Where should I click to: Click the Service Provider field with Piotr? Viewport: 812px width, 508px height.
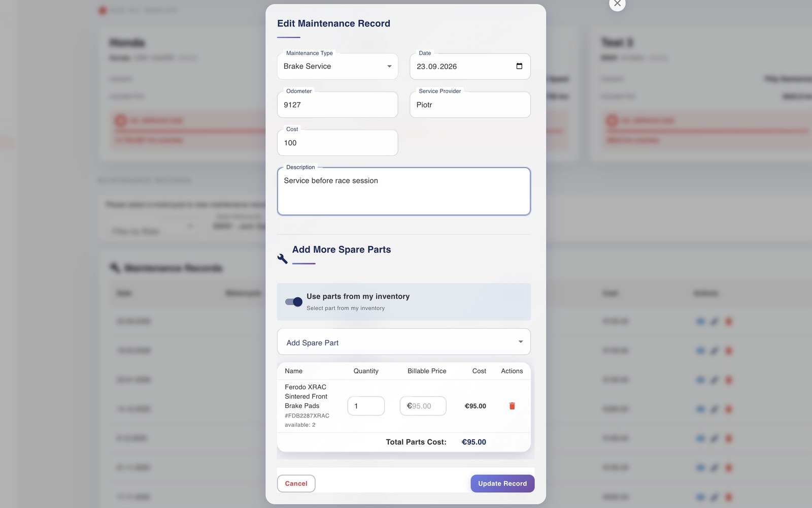click(x=470, y=105)
